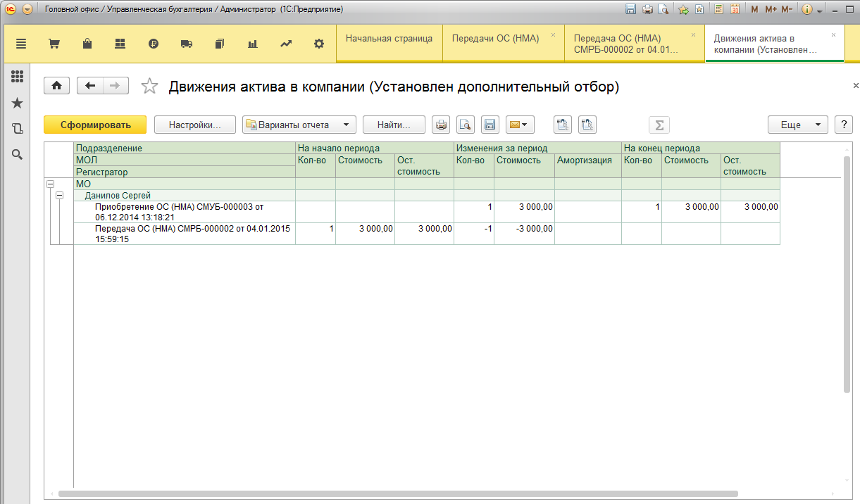Viewport: 860px width, 504px height.
Task: Open print preview in report toolbar
Action: [466, 125]
